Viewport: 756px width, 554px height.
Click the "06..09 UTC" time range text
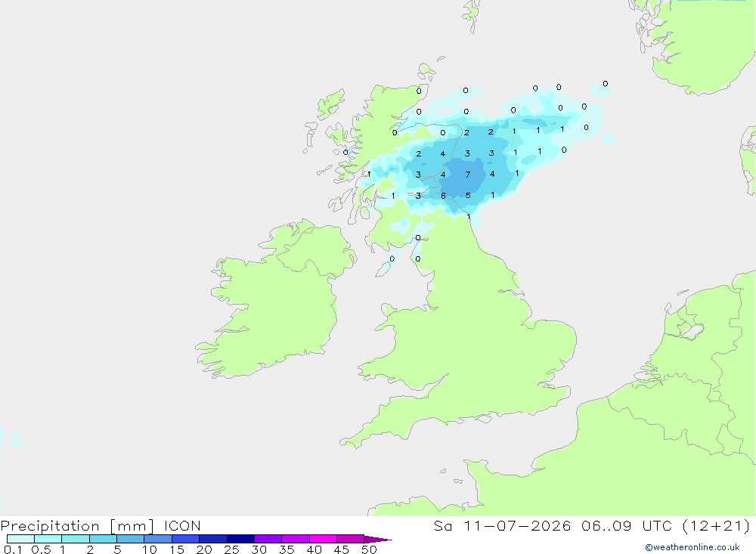point(627,526)
